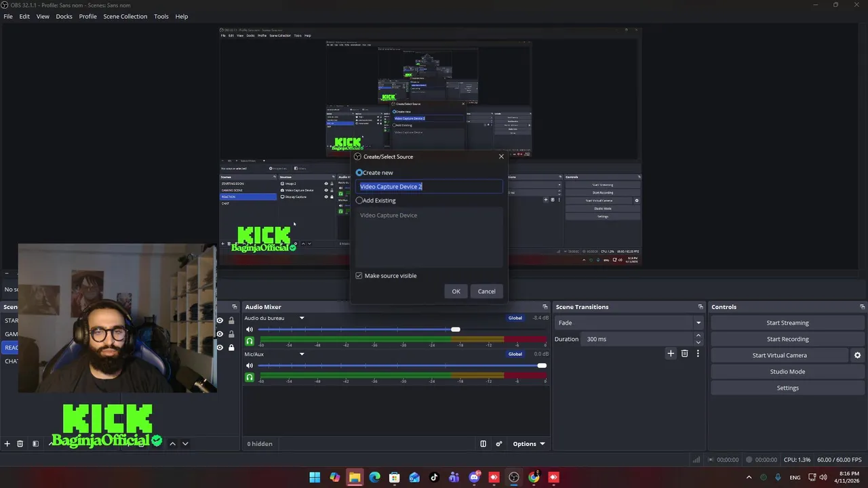Hide the topmost source via eye icon
Screen dimensions: 868x488
click(x=220, y=321)
